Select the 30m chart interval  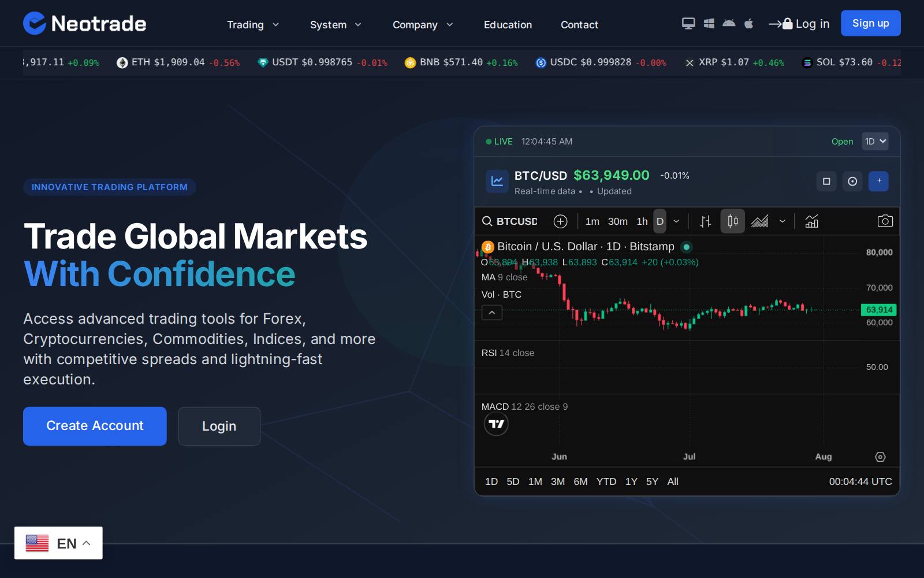point(617,221)
